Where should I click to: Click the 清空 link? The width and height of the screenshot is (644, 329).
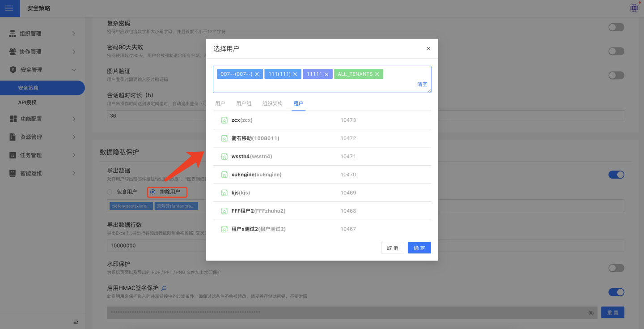coord(422,84)
